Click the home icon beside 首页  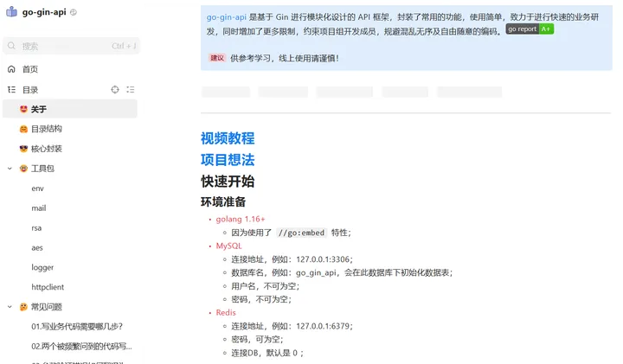pyautogui.click(x=11, y=69)
